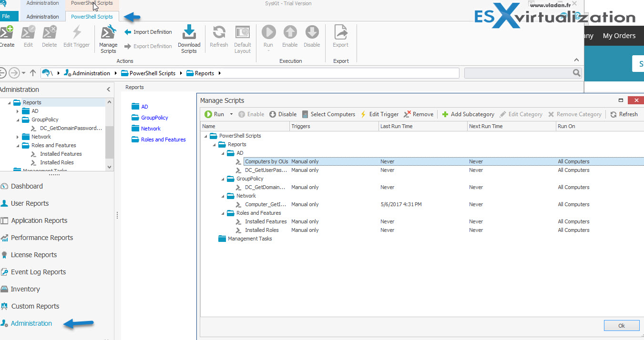Click Select Computers in Manage Scripts toolbar
Screen dimensions: 644x340
pyautogui.click(x=328, y=114)
